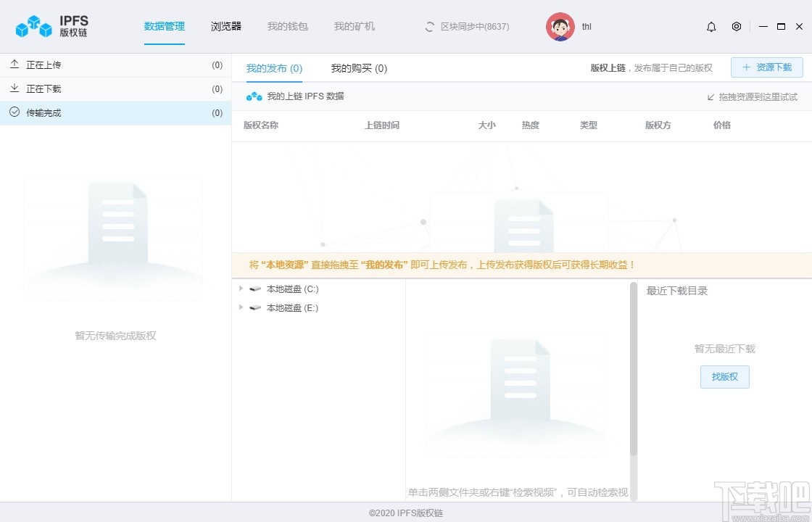The height and width of the screenshot is (522, 812).
Task: Select the 正在下载 download icon in sidebar
Action: coord(16,88)
